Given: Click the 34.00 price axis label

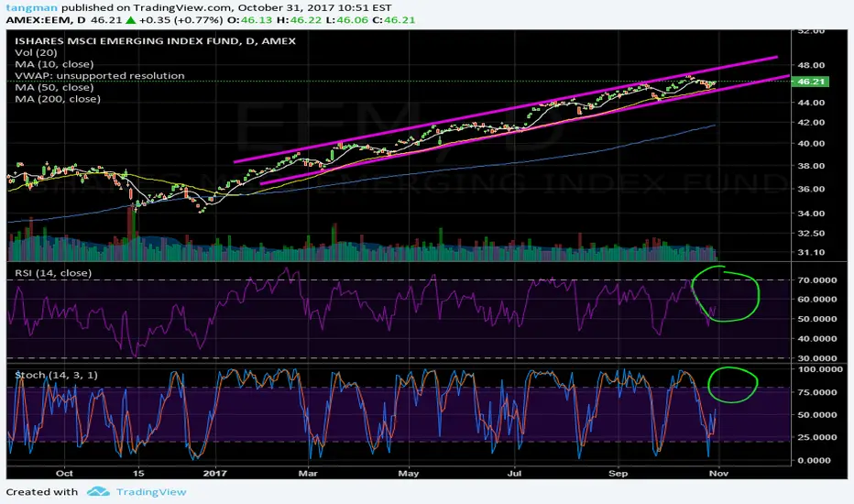Looking at the screenshot, I should tap(811, 213).
